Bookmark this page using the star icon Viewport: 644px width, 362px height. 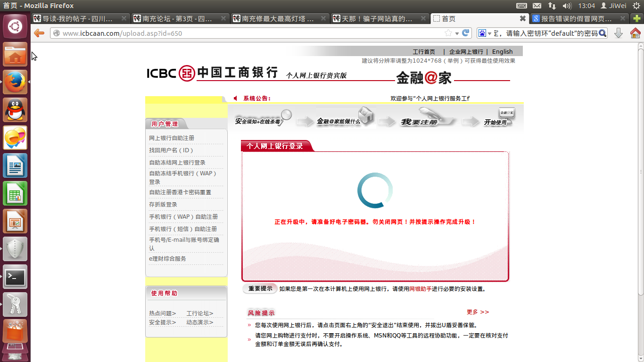point(448,33)
